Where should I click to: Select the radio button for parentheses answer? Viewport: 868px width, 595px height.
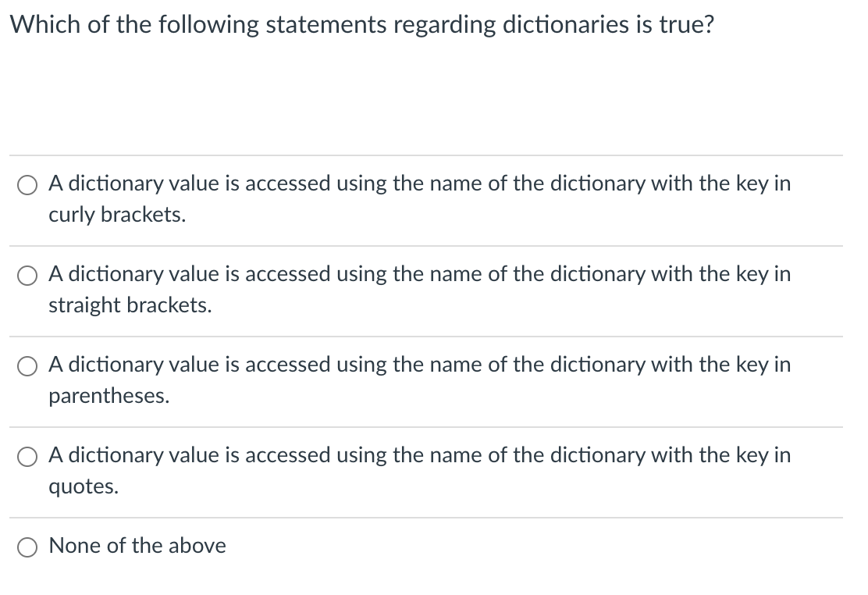point(27,366)
